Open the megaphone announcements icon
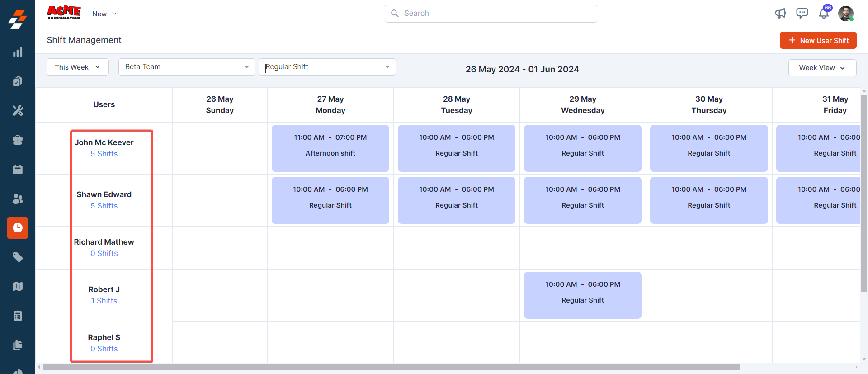The height and width of the screenshot is (374, 868). pyautogui.click(x=780, y=14)
